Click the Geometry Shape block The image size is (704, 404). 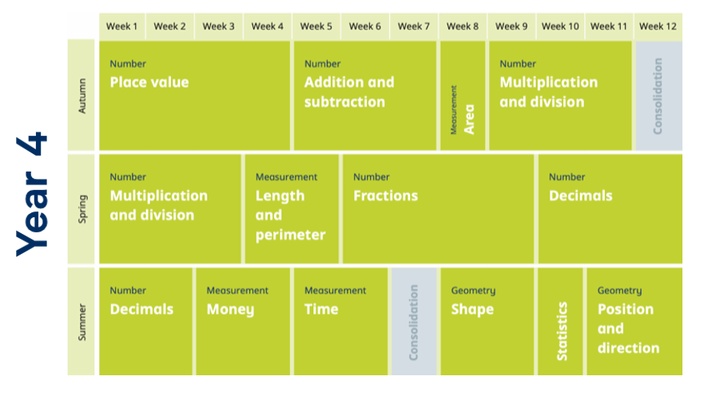[487, 321]
